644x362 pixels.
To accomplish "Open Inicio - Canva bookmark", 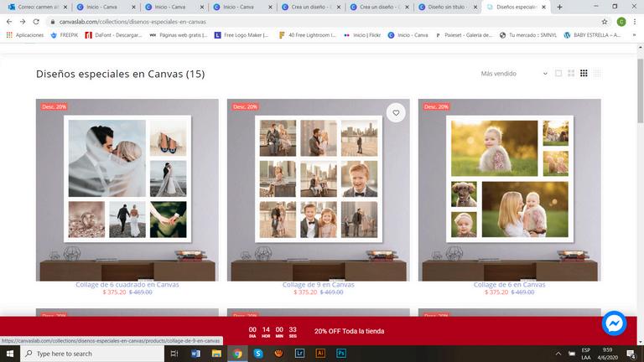I will (x=408, y=35).
